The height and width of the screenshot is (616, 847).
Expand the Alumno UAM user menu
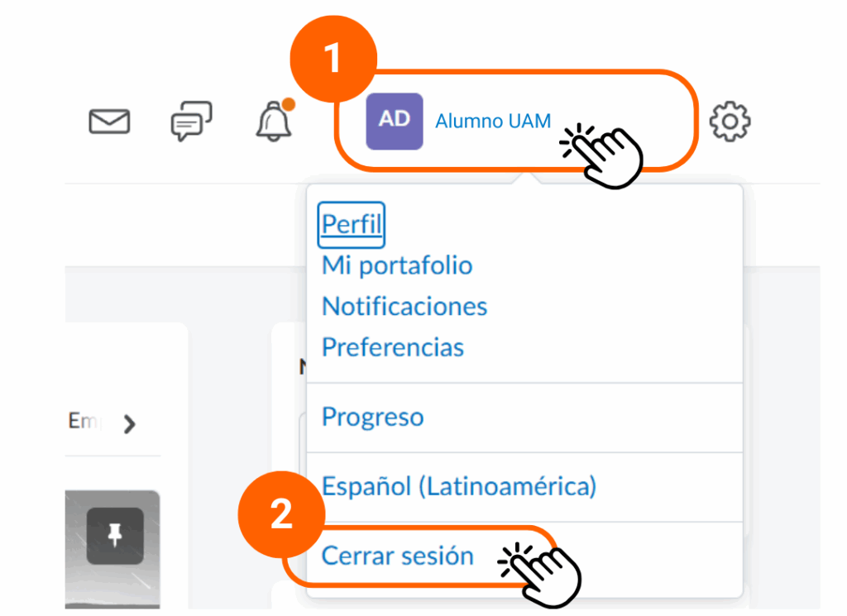(x=493, y=122)
